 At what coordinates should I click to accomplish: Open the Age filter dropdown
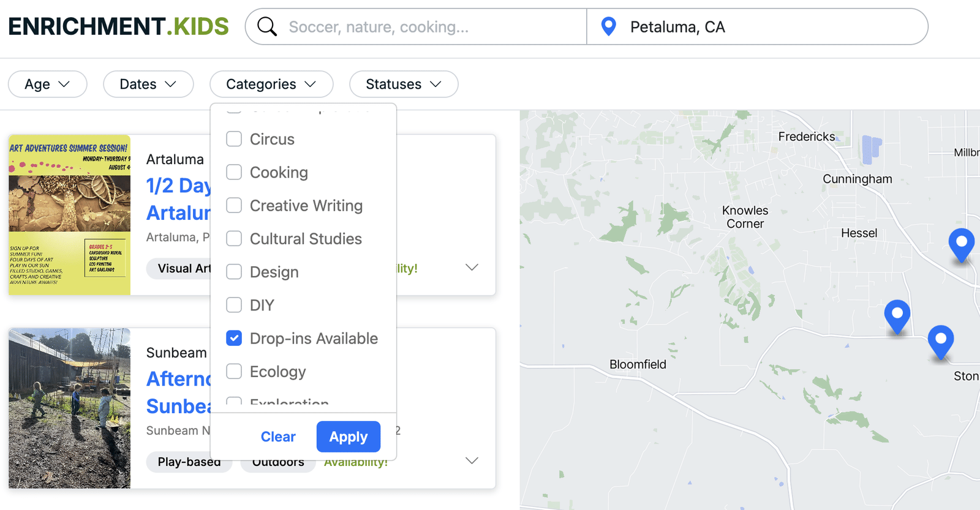47,84
